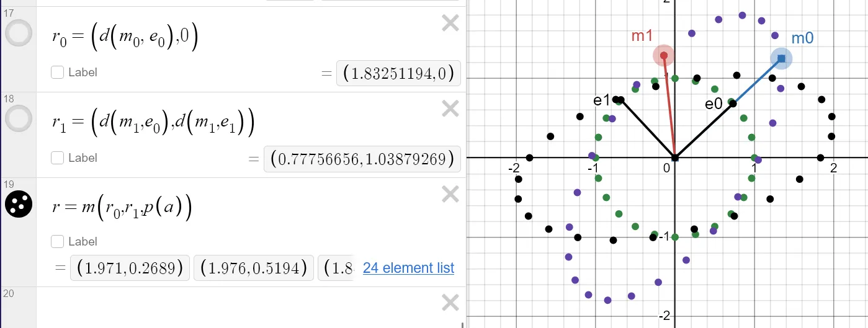
Task: Click row number 19
Action: (9, 184)
